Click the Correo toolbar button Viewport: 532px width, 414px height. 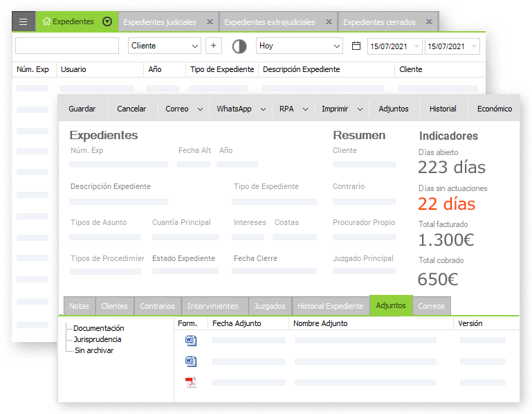point(177,109)
